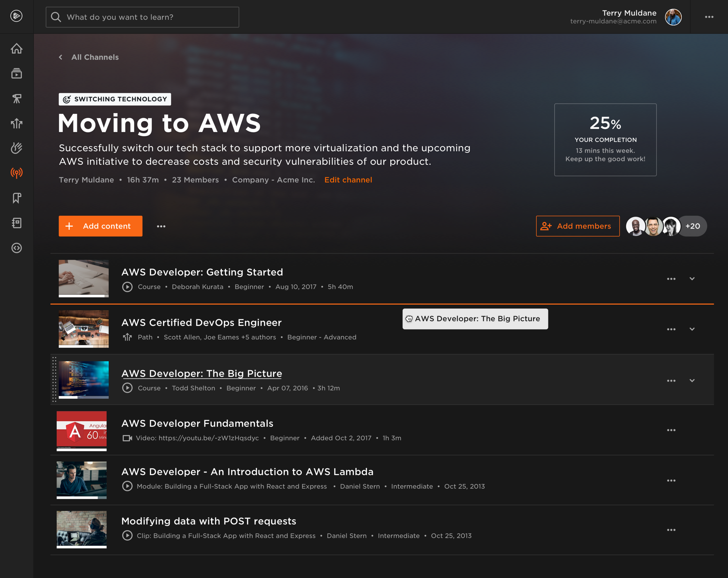The height and width of the screenshot is (578, 728).
Task: Click Edit channel link
Action: (x=348, y=180)
